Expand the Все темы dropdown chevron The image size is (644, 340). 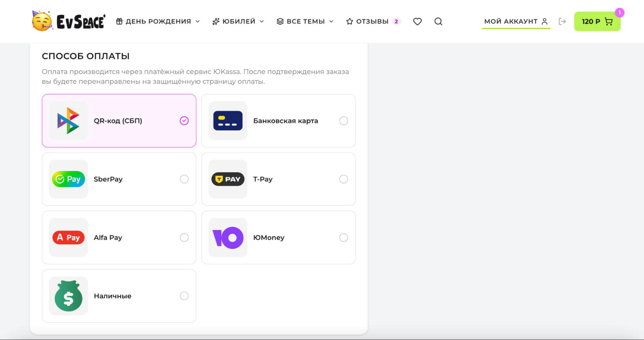coord(331,22)
